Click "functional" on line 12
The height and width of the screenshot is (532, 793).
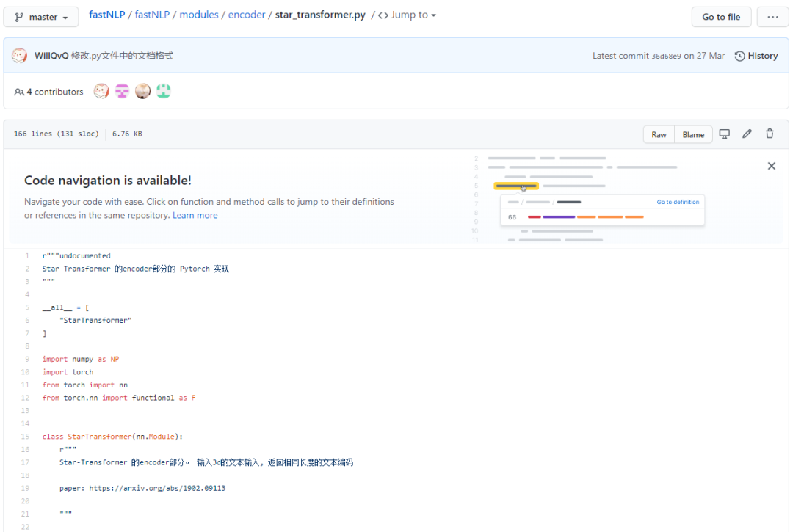point(153,398)
